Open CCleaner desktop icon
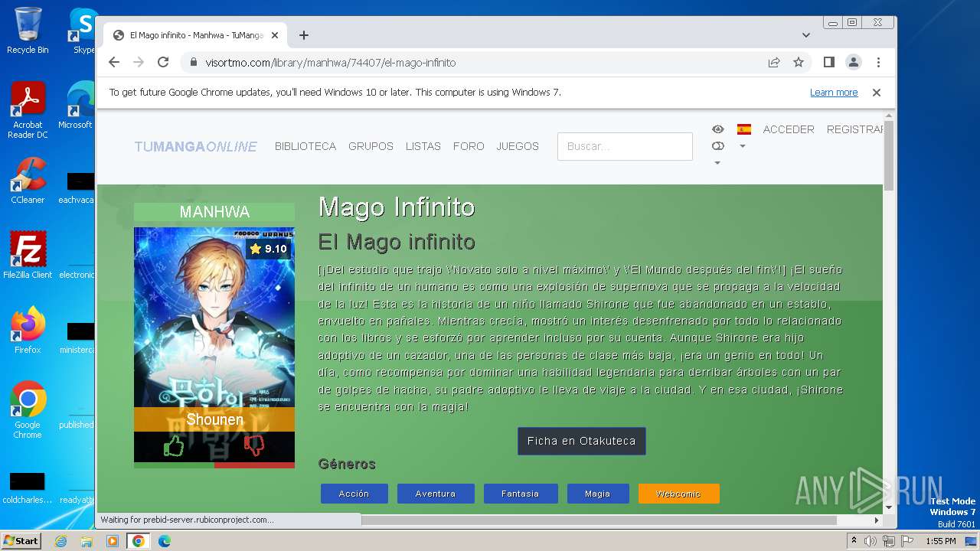Screen dimensions: 980x551 pos(28,180)
